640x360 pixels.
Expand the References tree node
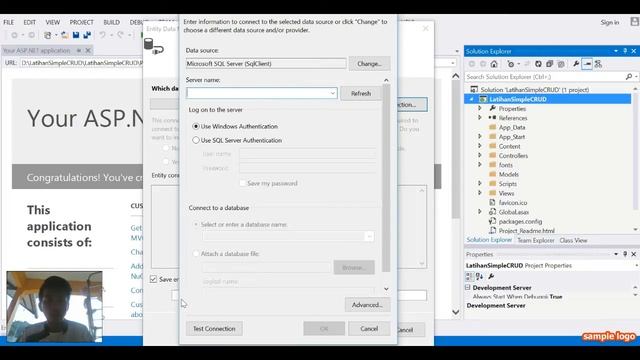point(480,118)
